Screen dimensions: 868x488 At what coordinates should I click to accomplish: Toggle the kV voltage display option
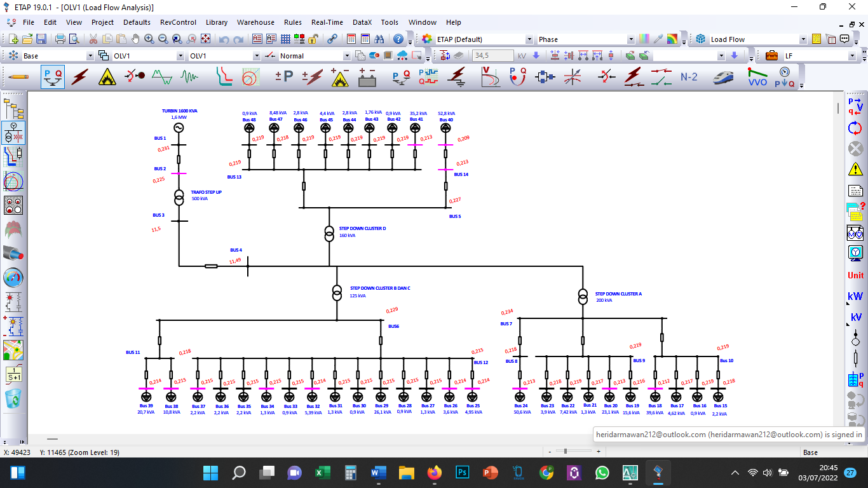click(855, 318)
